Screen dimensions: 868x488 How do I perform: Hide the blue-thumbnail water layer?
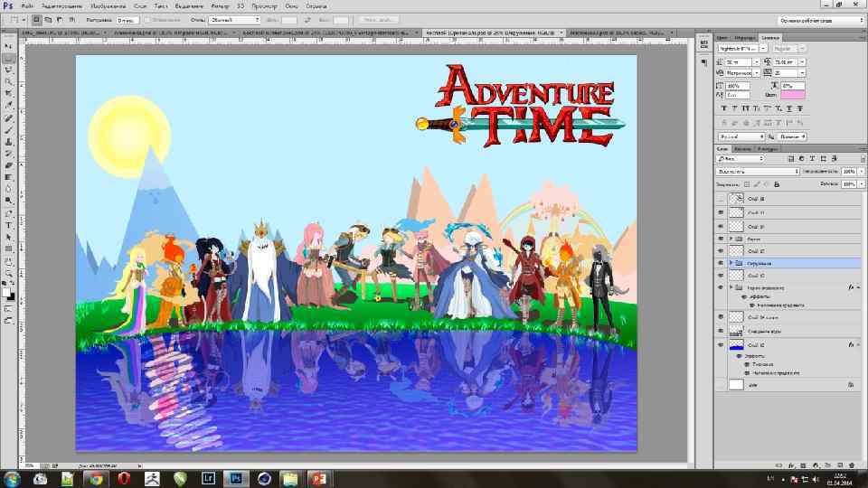click(721, 345)
